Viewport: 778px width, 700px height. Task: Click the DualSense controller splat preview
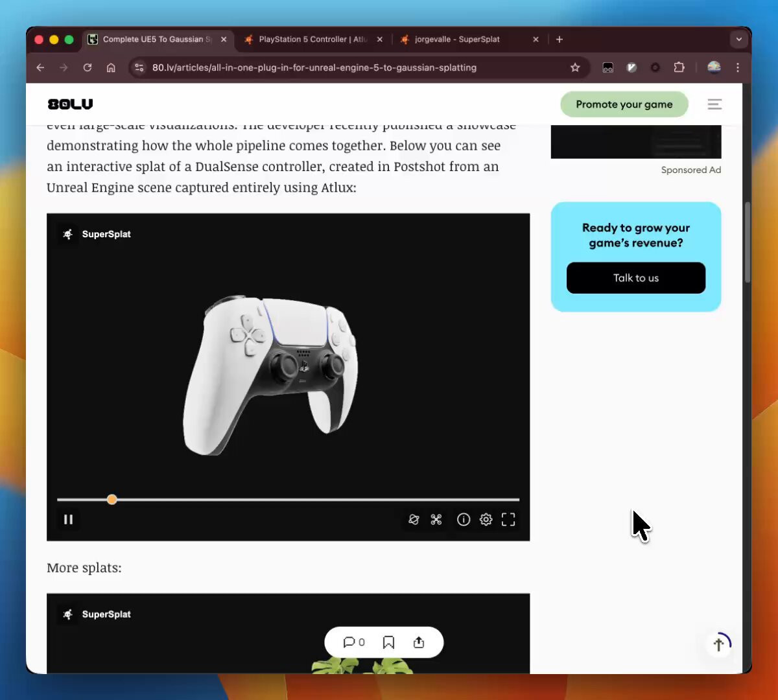271,375
